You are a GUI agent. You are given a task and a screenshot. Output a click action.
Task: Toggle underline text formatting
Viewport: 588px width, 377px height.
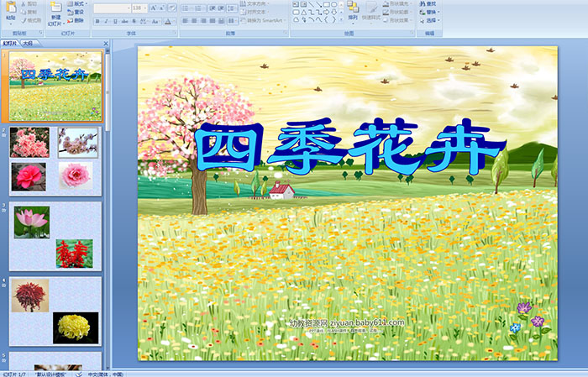tap(113, 21)
